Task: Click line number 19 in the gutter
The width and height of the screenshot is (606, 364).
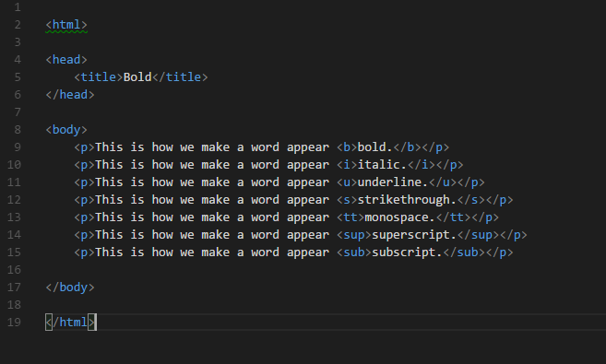Action: point(14,323)
